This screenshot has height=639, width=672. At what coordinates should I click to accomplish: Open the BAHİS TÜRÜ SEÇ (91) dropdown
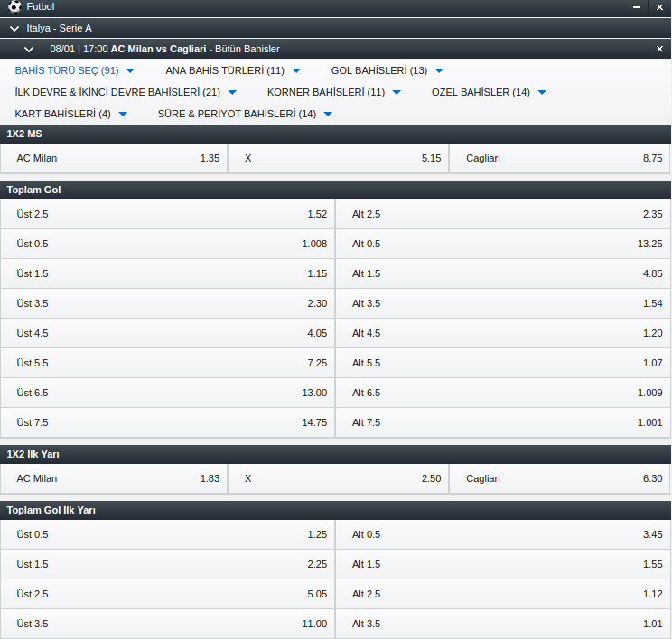point(75,70)
